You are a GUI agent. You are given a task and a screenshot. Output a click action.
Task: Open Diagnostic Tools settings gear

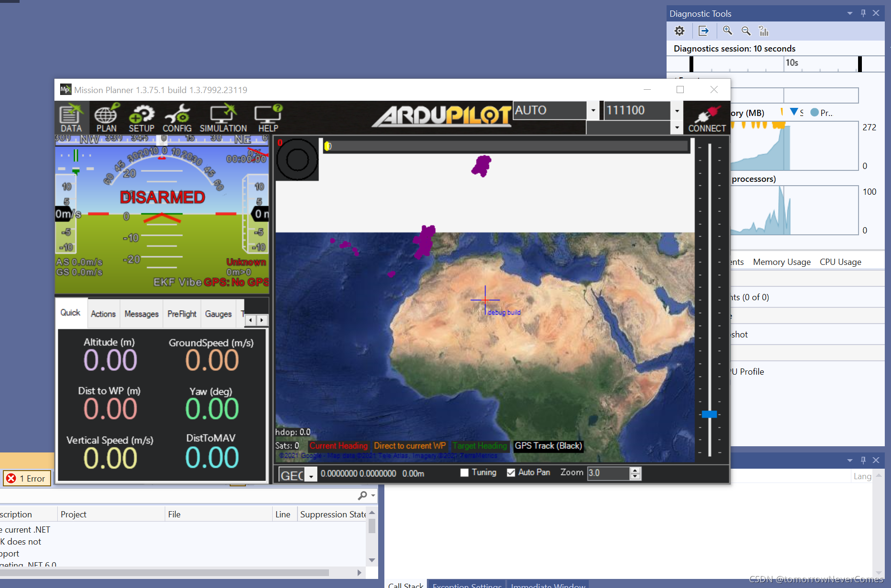[x=679, y=31]
